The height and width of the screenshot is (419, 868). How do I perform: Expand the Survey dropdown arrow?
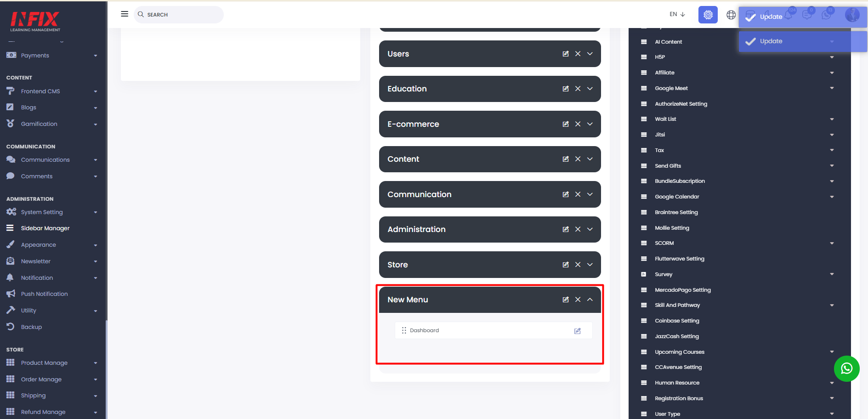point(832,274)
